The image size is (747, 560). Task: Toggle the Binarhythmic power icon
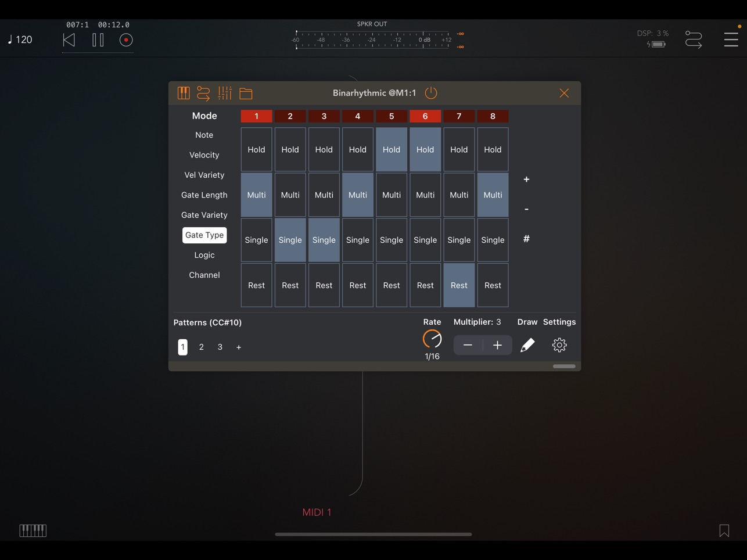click(x=431, y=93)
